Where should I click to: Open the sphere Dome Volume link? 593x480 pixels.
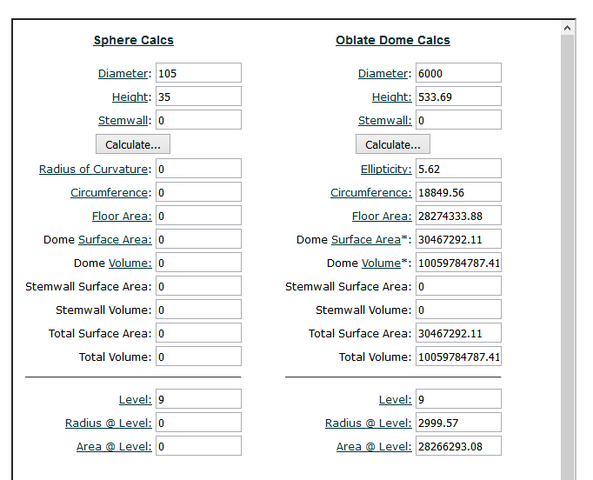pyautogui.click(x=130, y=263)
